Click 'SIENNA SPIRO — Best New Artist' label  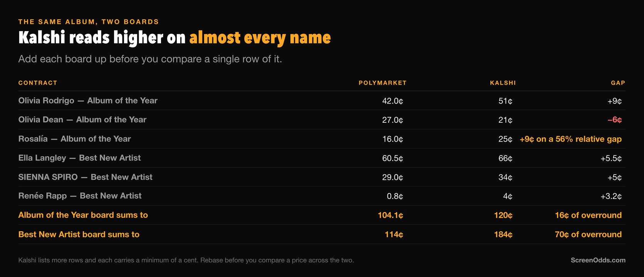(x=86, y=177)
